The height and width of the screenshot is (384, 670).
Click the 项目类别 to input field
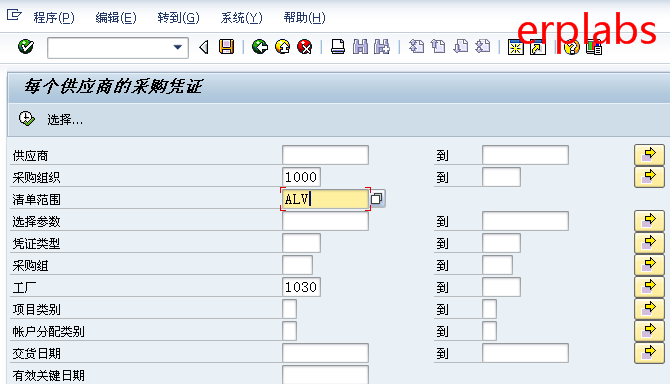pos(489,309)
